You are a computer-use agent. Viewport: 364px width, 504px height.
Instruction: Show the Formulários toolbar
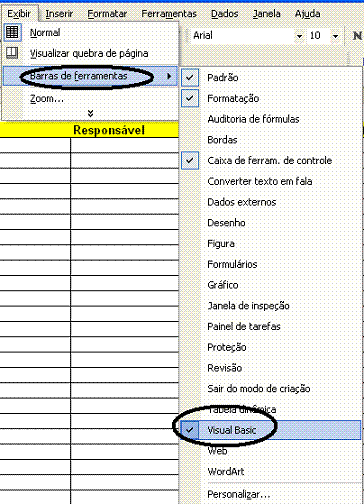click(x=271, y=264)
